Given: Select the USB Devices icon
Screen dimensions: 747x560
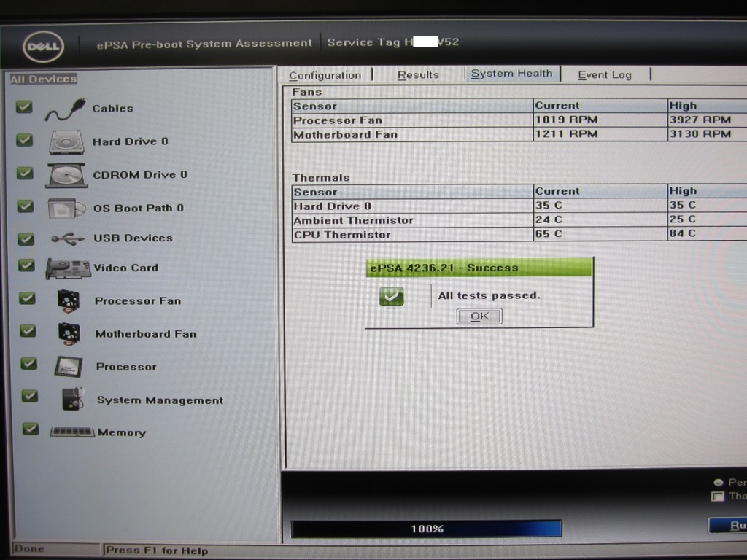Looking at the screenshot, I should click(68, 238).
